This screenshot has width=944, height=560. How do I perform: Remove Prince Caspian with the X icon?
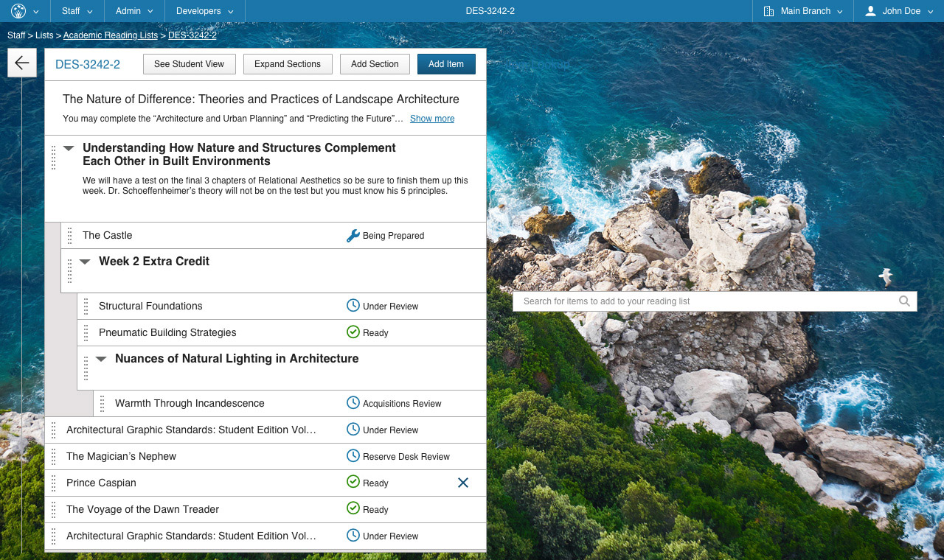[x=463, y=483]
